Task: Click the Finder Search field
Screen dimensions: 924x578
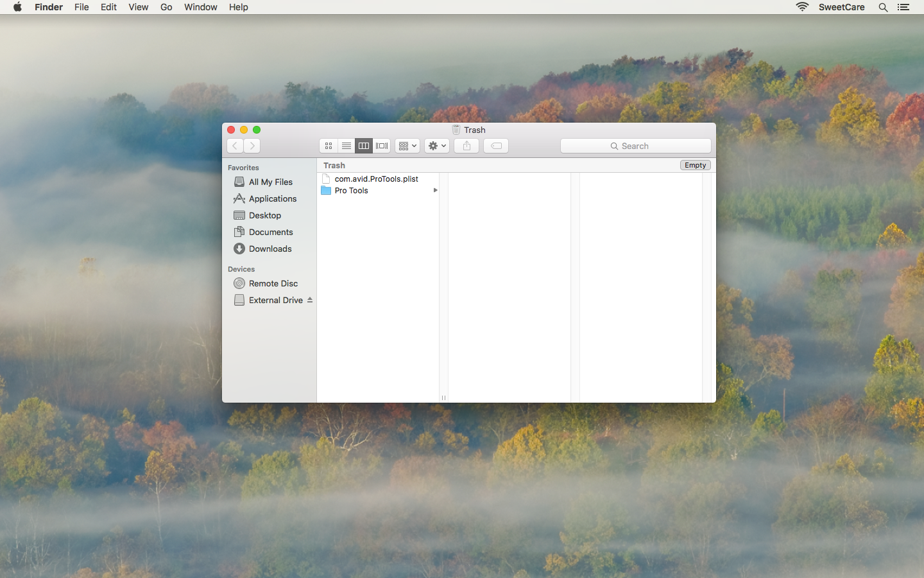Action: pyautogui.click(x=635, y=146)
